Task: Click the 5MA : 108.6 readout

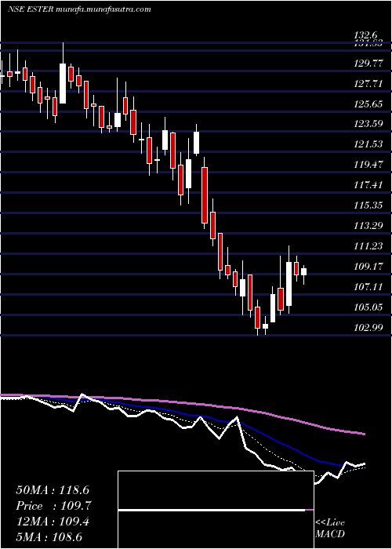Action: point(49,538)
